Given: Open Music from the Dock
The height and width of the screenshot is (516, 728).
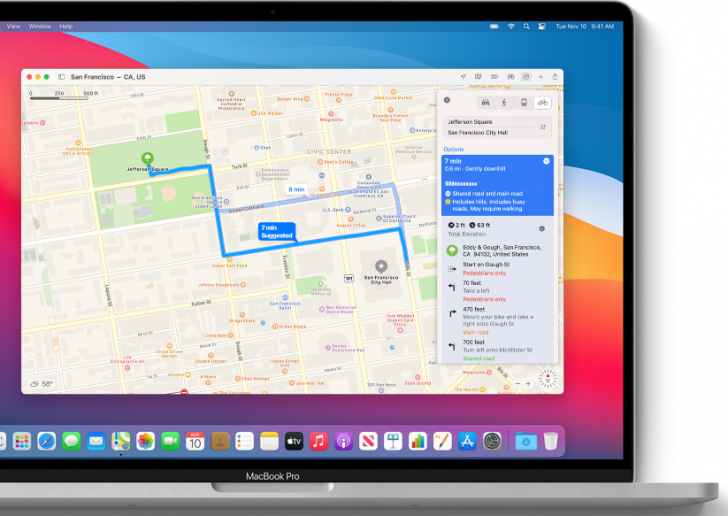Looking at the screenshot, I should click(319, 441).
